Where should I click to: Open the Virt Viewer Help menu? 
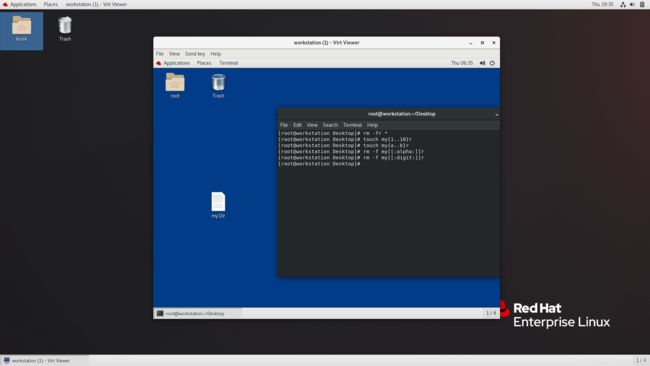216,54
